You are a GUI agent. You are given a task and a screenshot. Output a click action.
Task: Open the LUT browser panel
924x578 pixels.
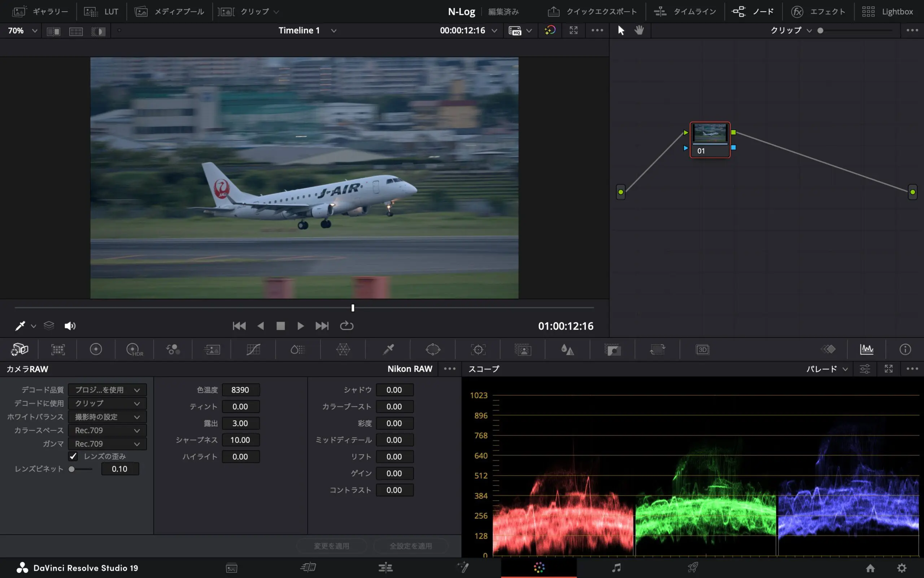click(101, 12)
